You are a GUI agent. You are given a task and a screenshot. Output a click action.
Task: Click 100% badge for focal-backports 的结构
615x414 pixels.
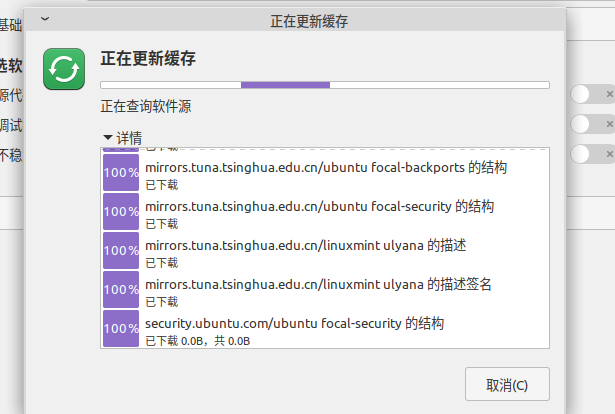click(x=121, y=172)
